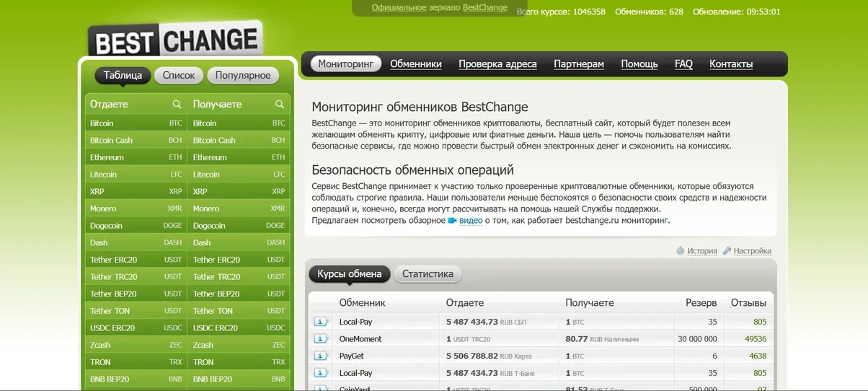Open reviews count 4638 for PayGet
868x391 pixels.
pyautogui.click(x=758, y=356)
